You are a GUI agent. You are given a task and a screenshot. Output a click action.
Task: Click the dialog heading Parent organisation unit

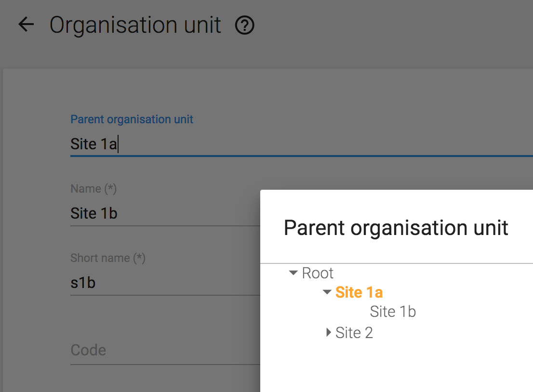tap(396, 228)
